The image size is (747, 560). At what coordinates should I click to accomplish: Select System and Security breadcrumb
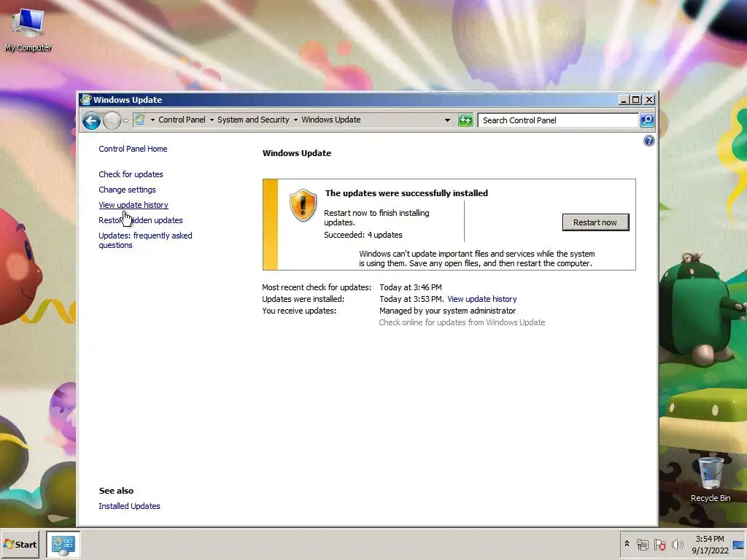coord(253,120)
